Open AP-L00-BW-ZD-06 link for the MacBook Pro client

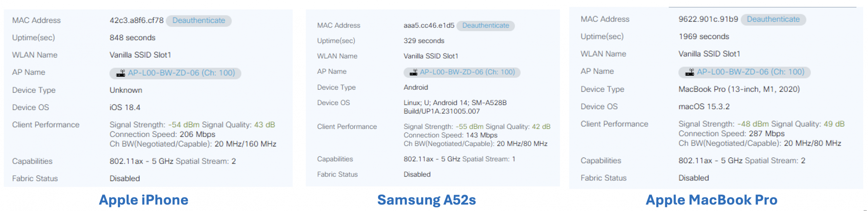[x=750, y=72]
